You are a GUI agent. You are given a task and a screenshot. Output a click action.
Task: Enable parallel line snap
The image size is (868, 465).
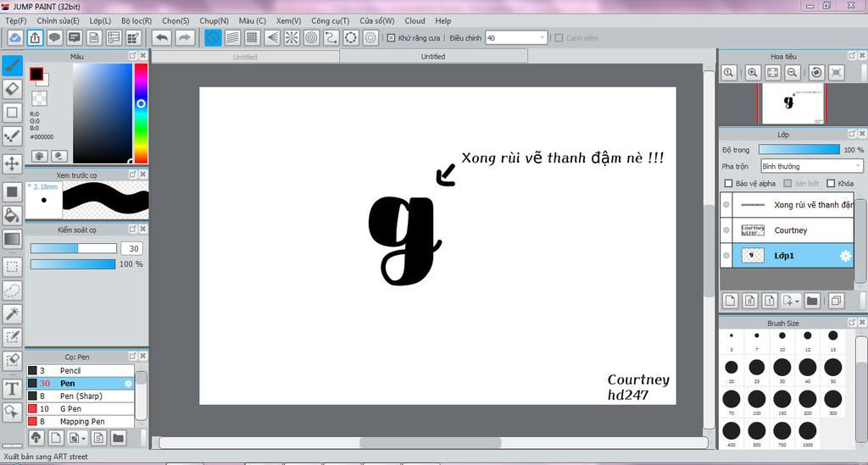pos(232,37)
